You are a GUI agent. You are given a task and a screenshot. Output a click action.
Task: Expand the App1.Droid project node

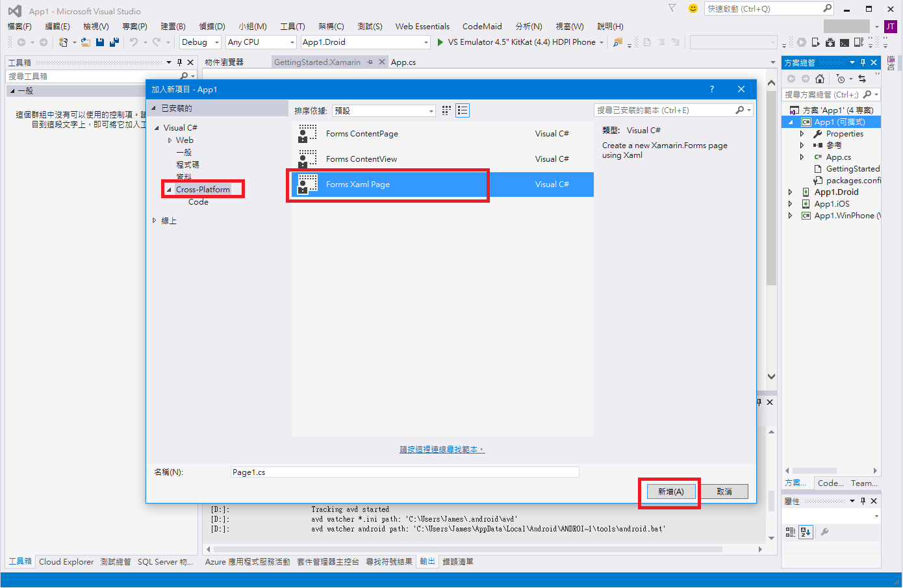[x=791, y=192]
